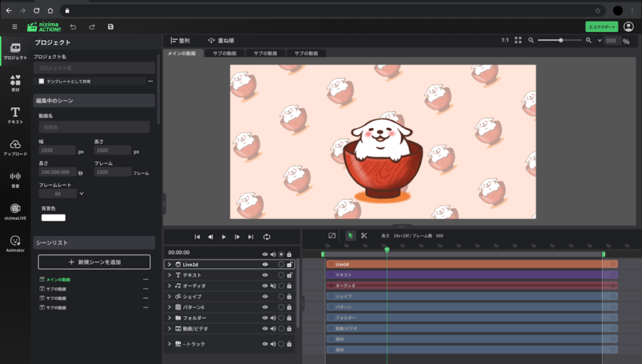This screenshot has width=642, height=364.
Task: Hide the Live2d layer
Action: click(x=265, y=264)
